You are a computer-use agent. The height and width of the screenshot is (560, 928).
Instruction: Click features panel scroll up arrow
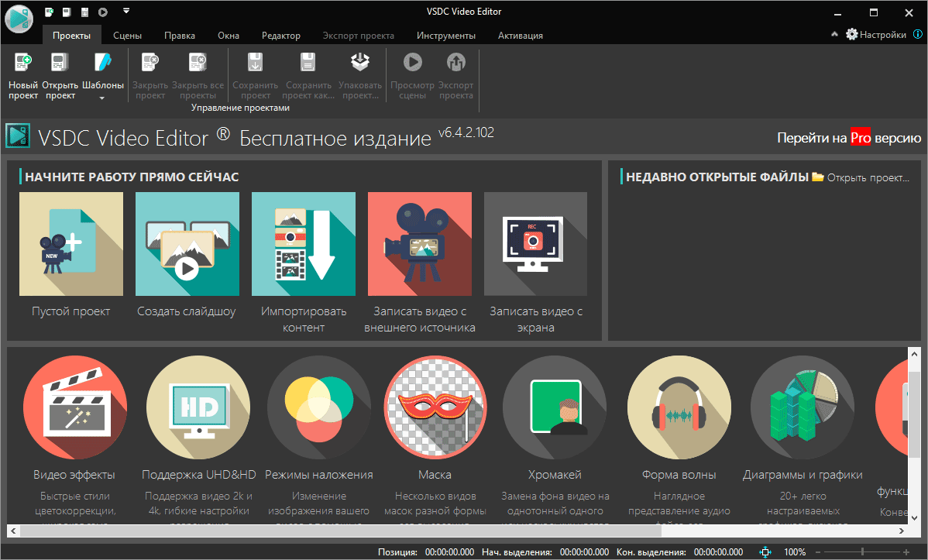coord(914,354)
